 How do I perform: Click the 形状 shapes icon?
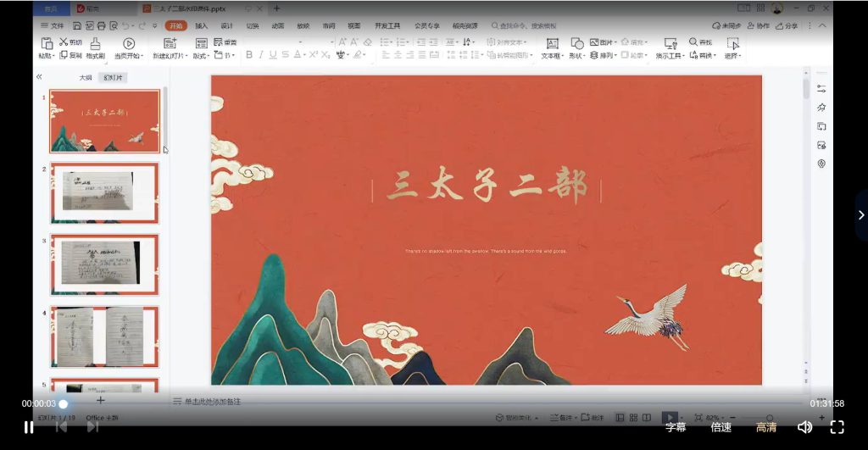(x=576, y=43)
